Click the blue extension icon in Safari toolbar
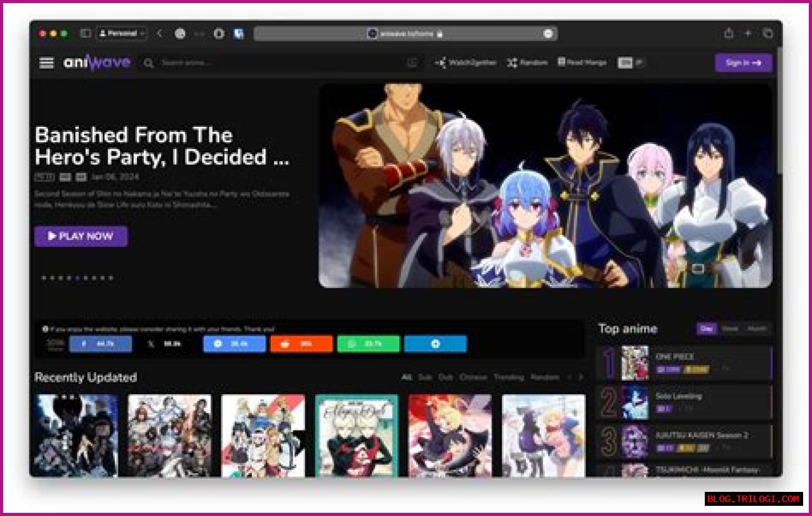This screenshot has height=516, width=812. coord(239,33)
